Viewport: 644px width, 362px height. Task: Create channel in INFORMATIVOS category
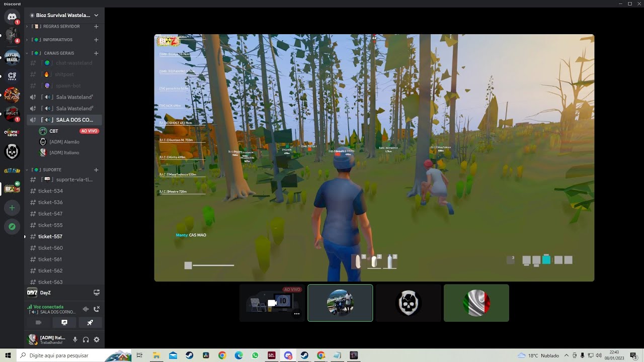coord(96,40)
